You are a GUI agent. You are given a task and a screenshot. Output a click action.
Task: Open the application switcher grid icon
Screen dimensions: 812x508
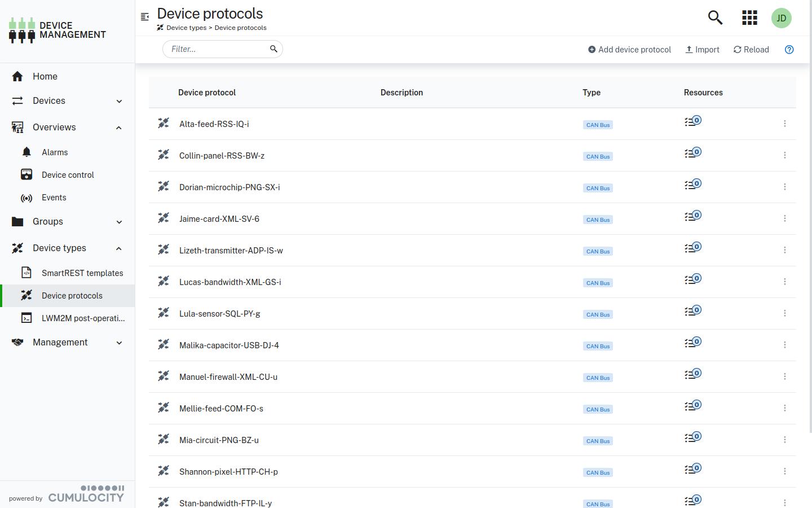749,17
